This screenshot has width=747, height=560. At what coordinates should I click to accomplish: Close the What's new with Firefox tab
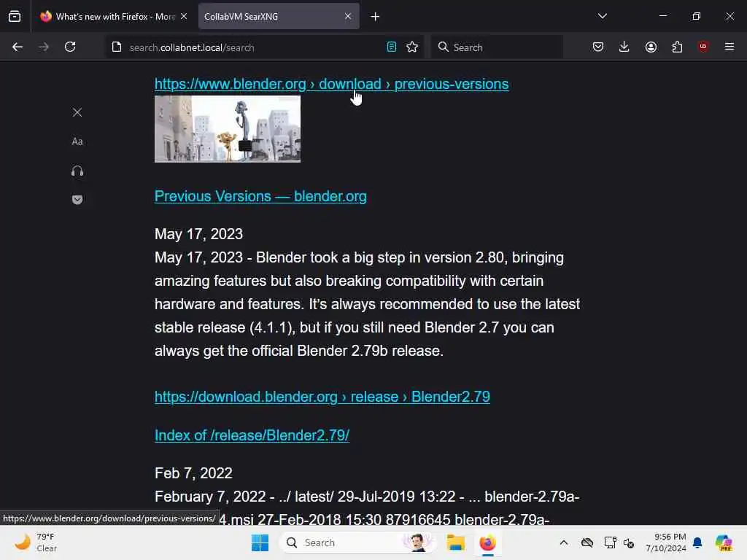pos(184,17)
